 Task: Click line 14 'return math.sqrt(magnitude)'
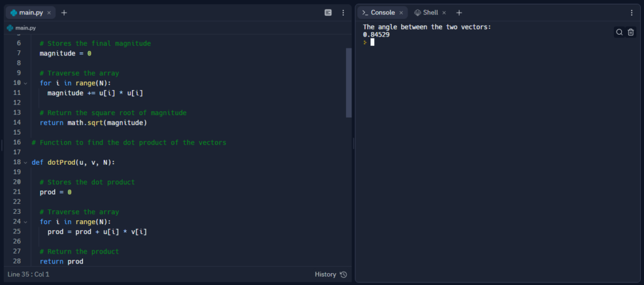(93, 123)
